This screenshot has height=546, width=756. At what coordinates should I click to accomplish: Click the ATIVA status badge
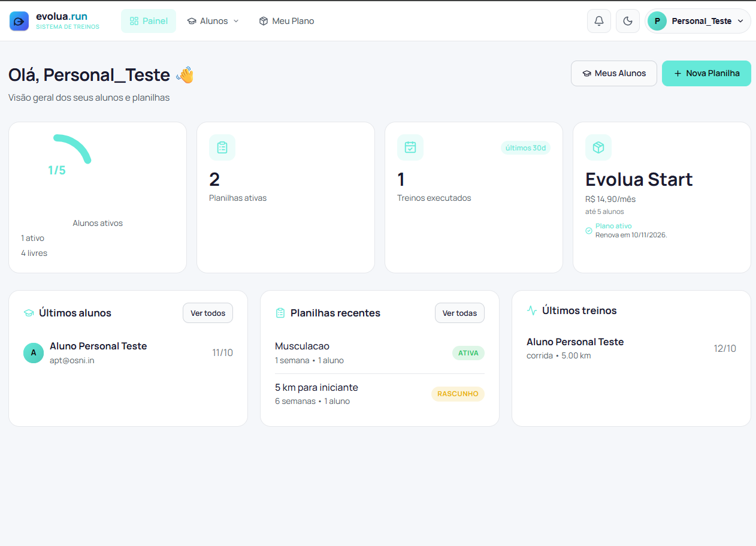468,353
